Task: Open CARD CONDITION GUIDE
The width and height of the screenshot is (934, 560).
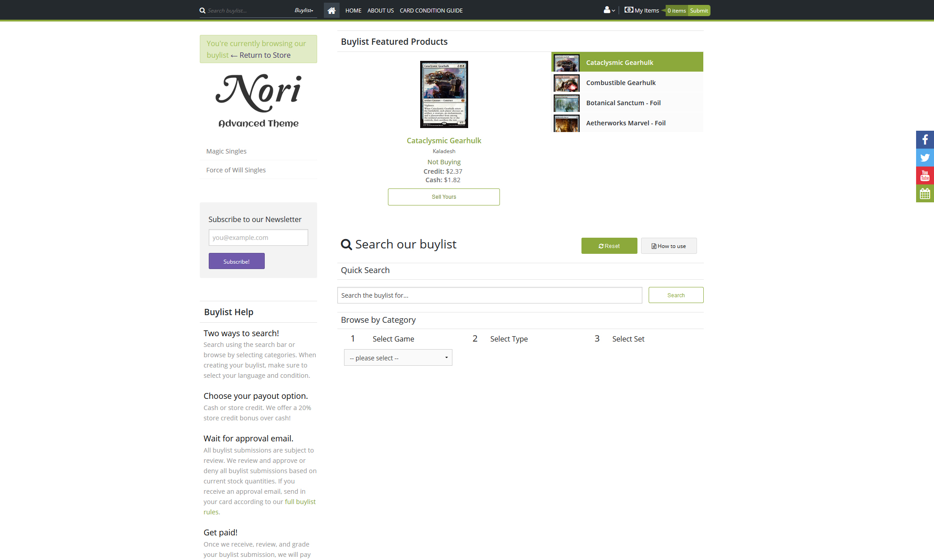Action: coord(431,10)
